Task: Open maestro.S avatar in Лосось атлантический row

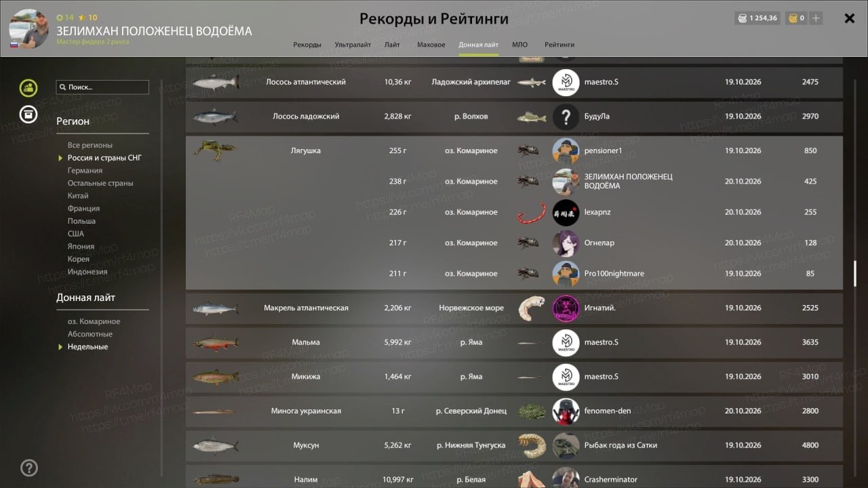Action: 566,82
